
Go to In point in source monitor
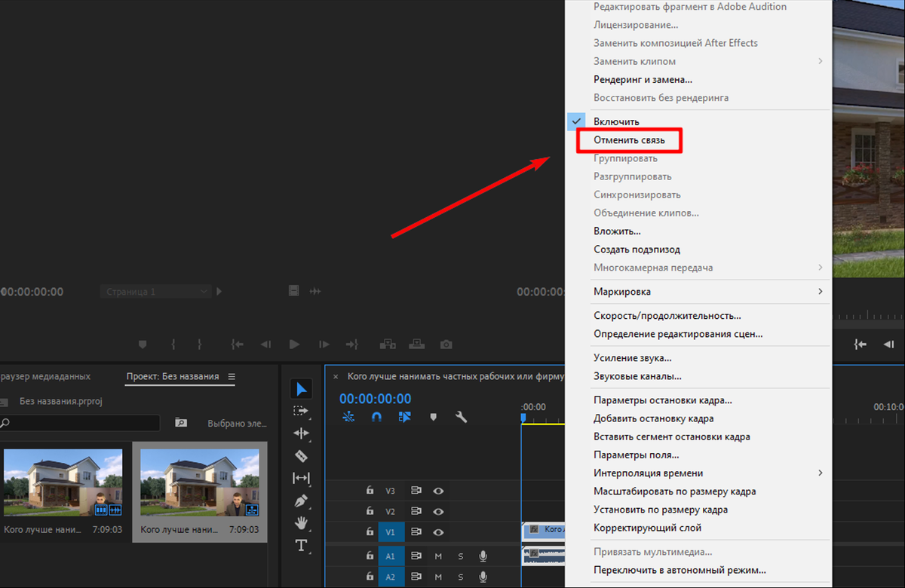[238, 345]
